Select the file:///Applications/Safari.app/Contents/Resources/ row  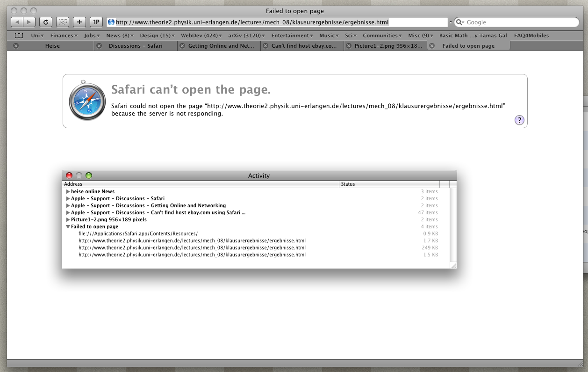click(256, 233)
